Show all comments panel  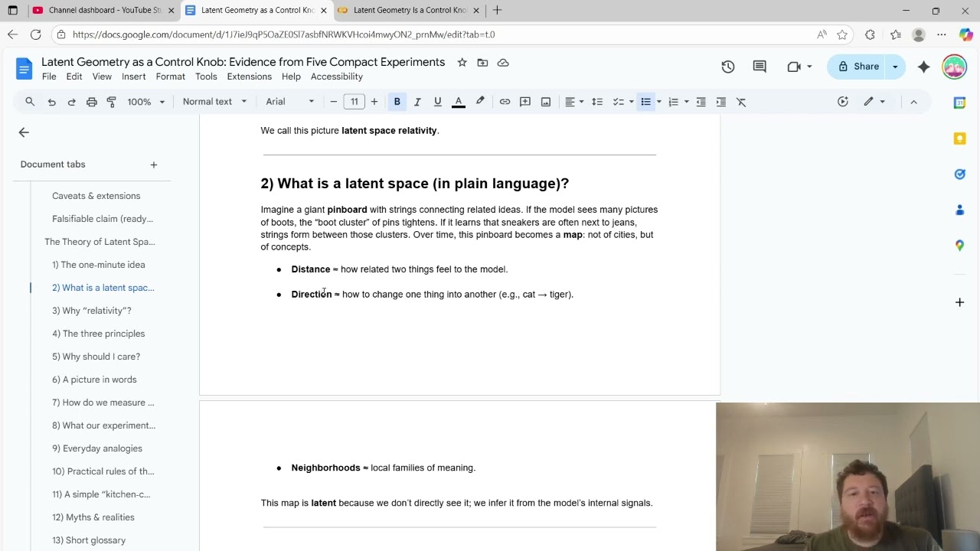759,67
